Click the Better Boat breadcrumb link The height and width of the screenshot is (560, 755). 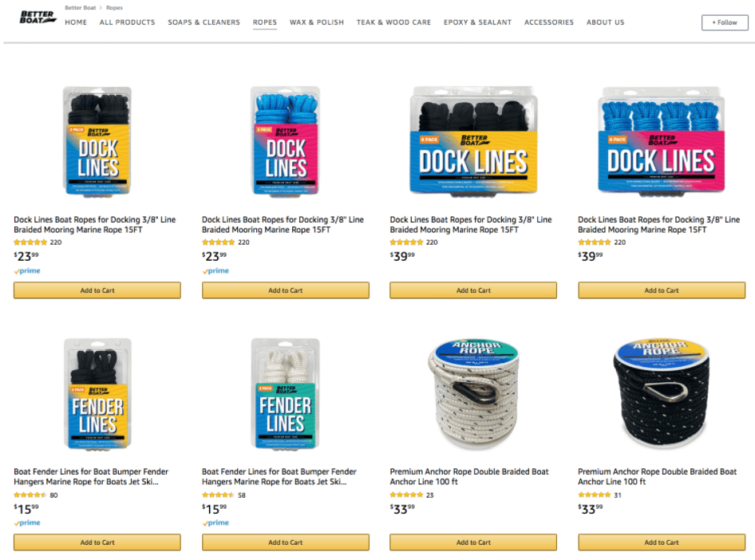click(x=81, y=8)
